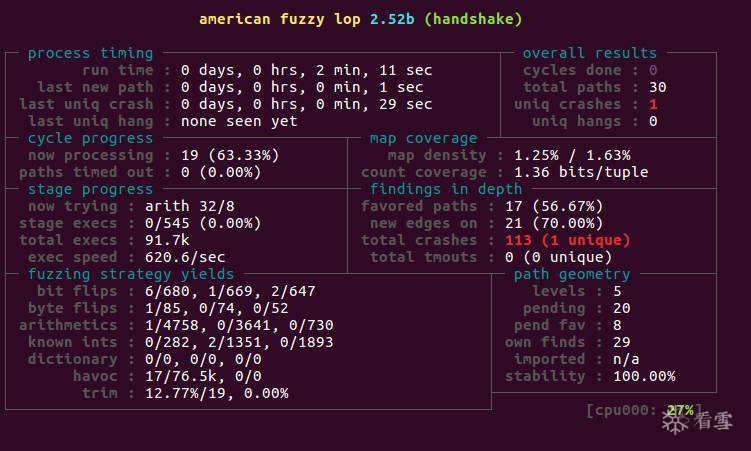Select total crashes value '113 (1 unique)'
Image resolution: width=751 pixels, height=451 pixels.
pyautogui.click(x=568, y=240)
